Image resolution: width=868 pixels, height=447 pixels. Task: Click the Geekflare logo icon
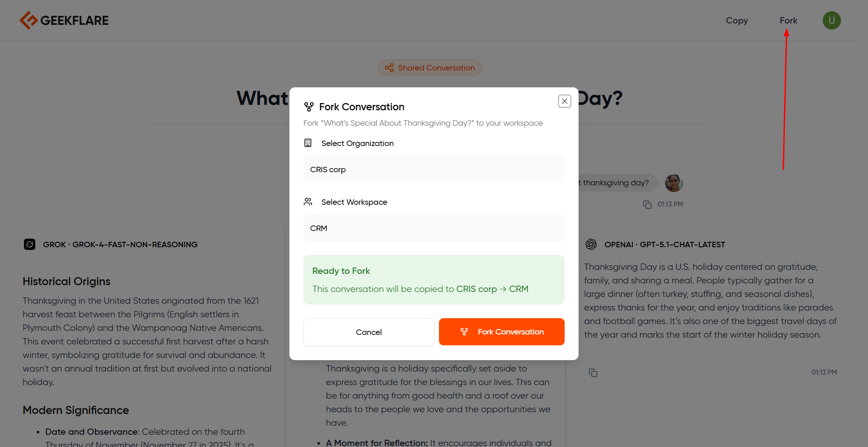coord(28,20)
